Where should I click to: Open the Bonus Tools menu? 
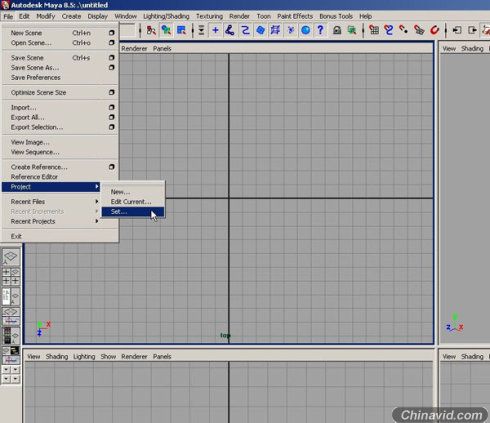point(336,16)
